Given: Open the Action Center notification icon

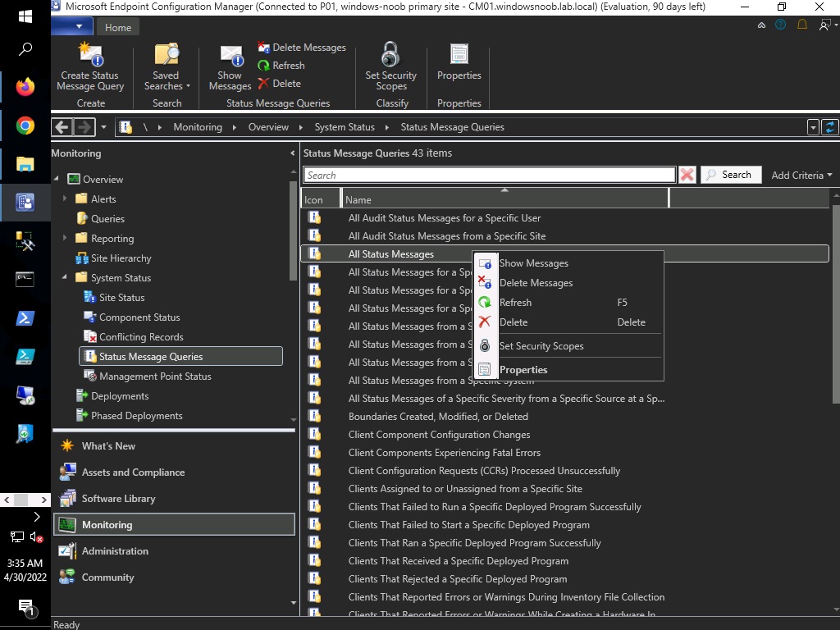Looking at the screenshot, I should (27, 608).
